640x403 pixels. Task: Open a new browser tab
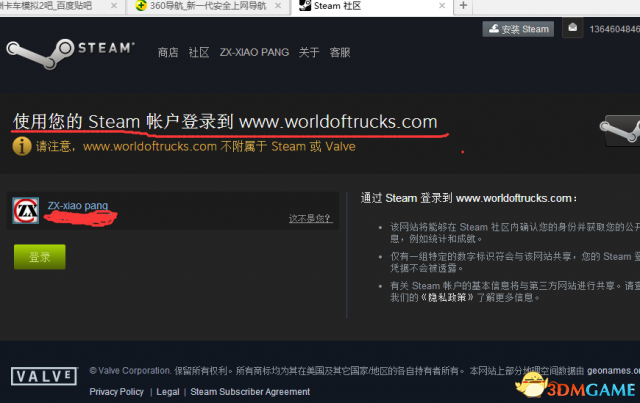[463, 6]
